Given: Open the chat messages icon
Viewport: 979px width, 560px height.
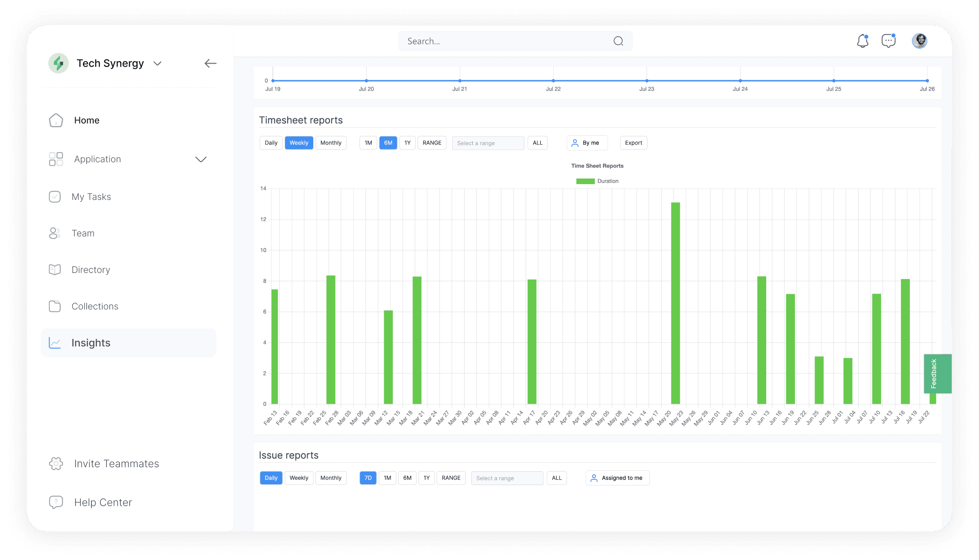Looking at the screenshot, I should click(888, 41).
